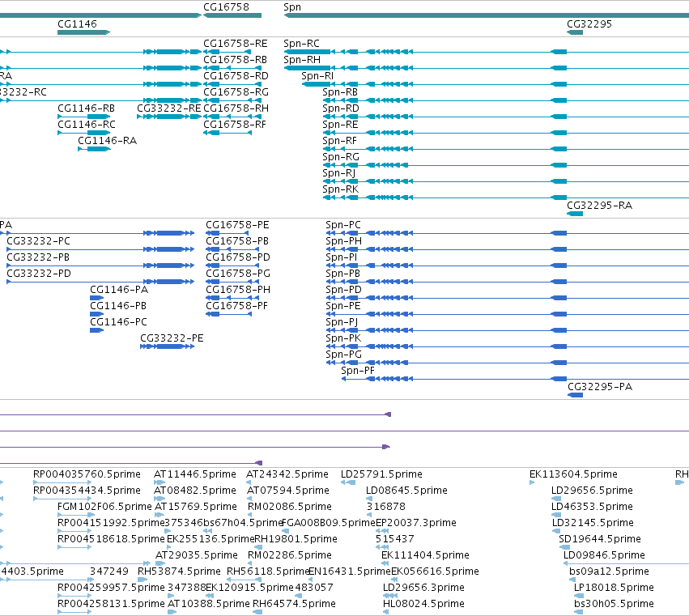Click EST EK113604.5prime
This screenshot has width=689, height=616.
point(532,482)
